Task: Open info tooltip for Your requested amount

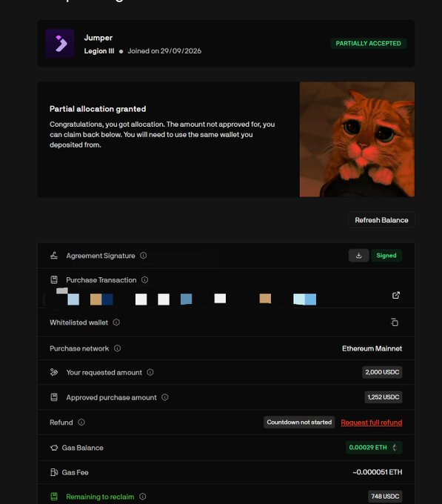Action: 150,372
